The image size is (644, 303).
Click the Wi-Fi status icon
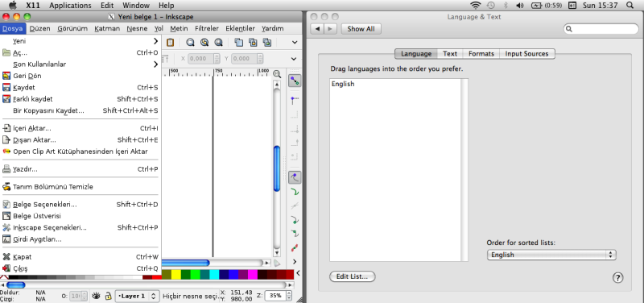[x=476, y=6]
